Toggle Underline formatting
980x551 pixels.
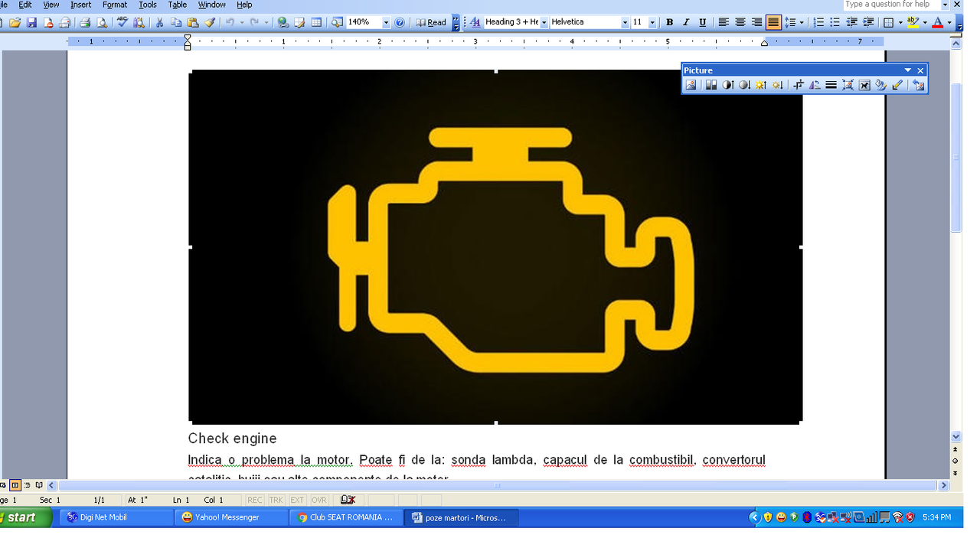(702, 22)
